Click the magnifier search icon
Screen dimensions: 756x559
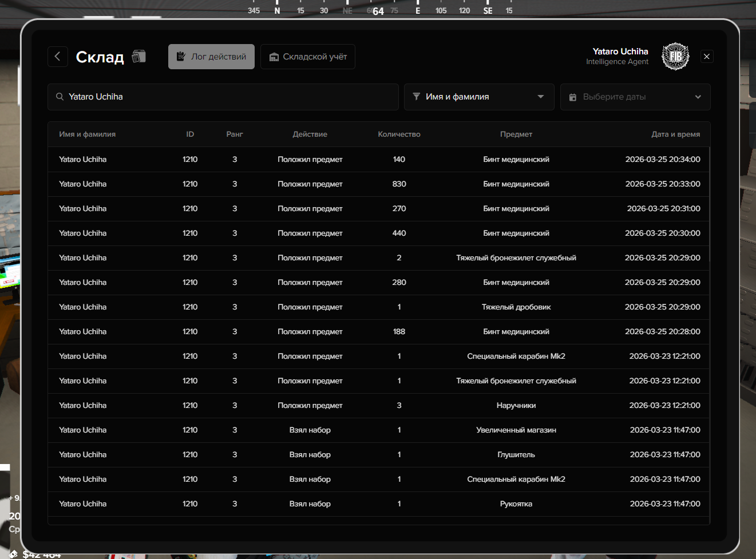(x=60, y=97)
